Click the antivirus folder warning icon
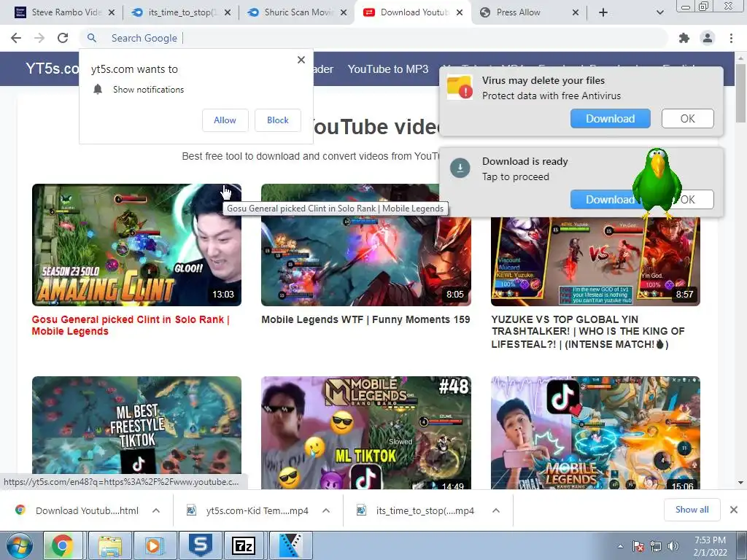Screen dimensions: 747x560 (x=460, y=87)
